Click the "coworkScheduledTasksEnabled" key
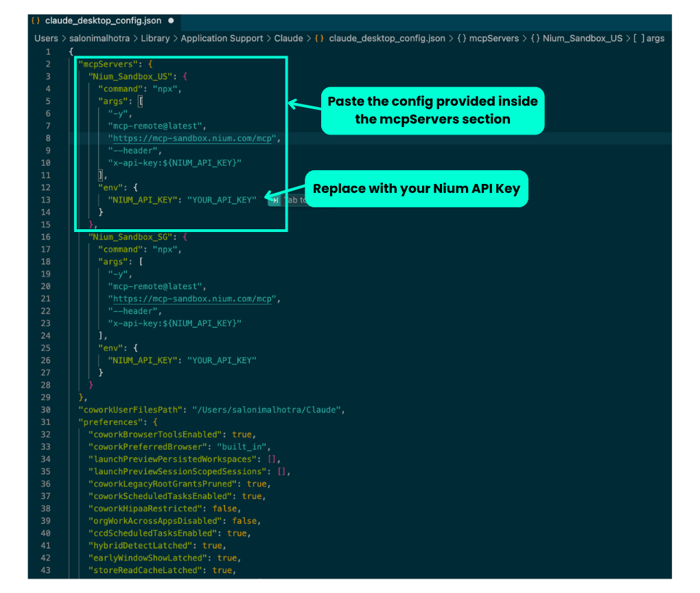Screen dimensions: 700x593 pyautogui.click(x=161, y=496)
